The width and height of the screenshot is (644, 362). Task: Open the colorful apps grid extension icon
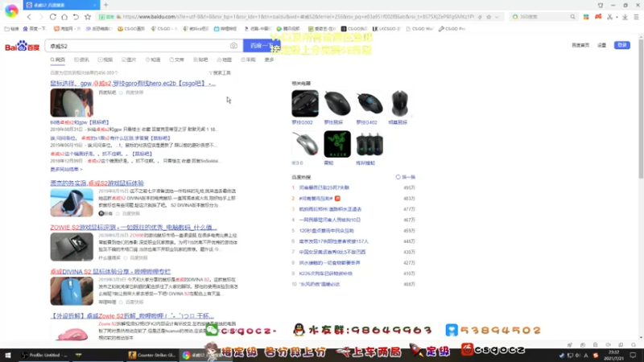pos(586,17)
